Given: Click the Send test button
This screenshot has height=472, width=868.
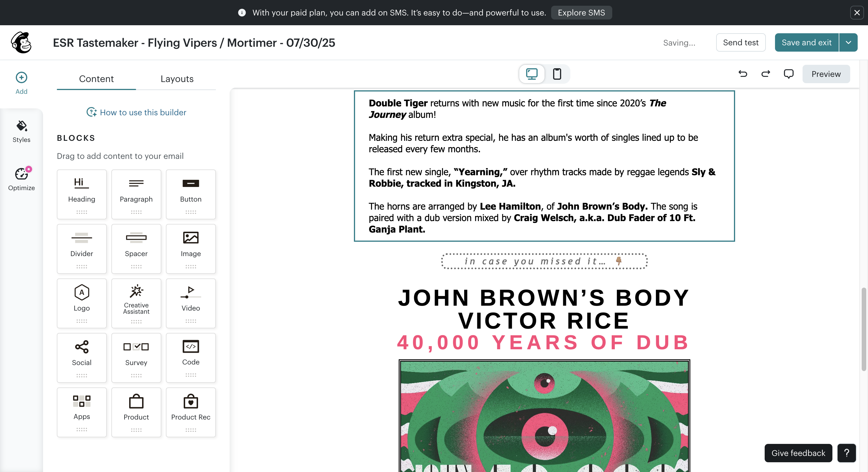Looking at the screenshot, I should coord(741,42).
